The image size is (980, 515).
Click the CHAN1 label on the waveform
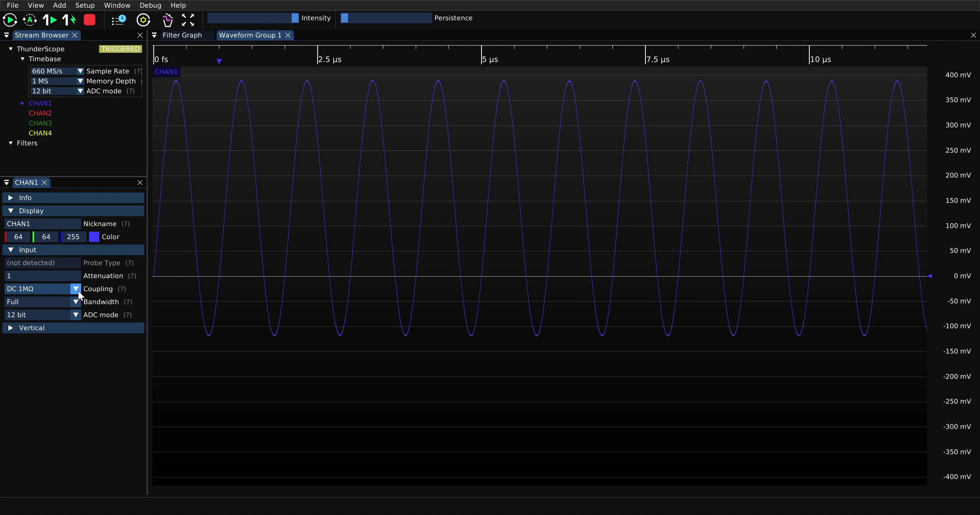[166, 72]
